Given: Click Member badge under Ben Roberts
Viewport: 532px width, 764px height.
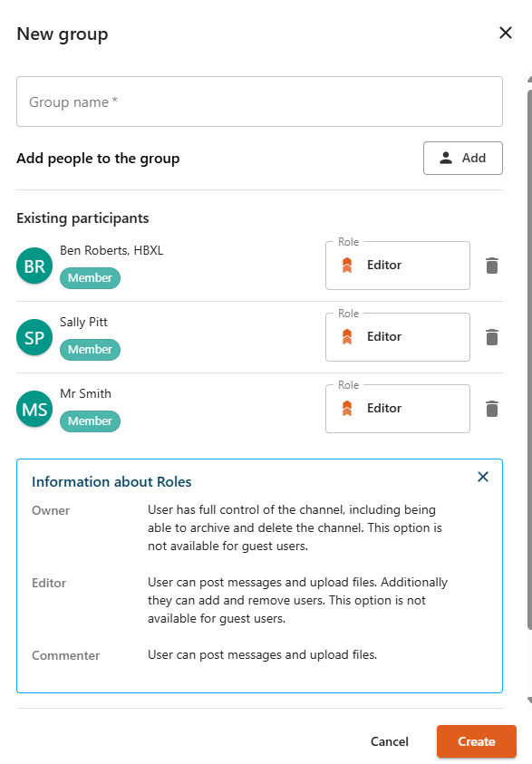Looking at the screenshot, I should (x=90, y=277).
